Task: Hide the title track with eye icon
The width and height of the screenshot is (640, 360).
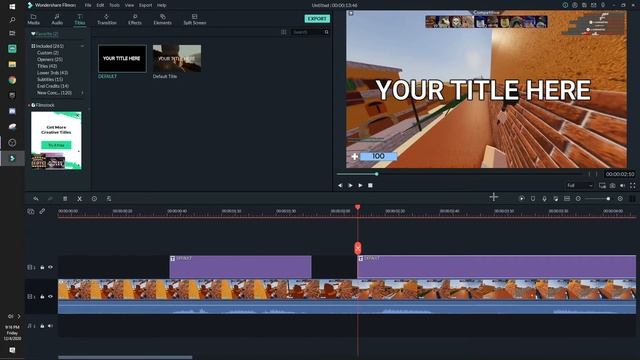Action: click(50, 267)
